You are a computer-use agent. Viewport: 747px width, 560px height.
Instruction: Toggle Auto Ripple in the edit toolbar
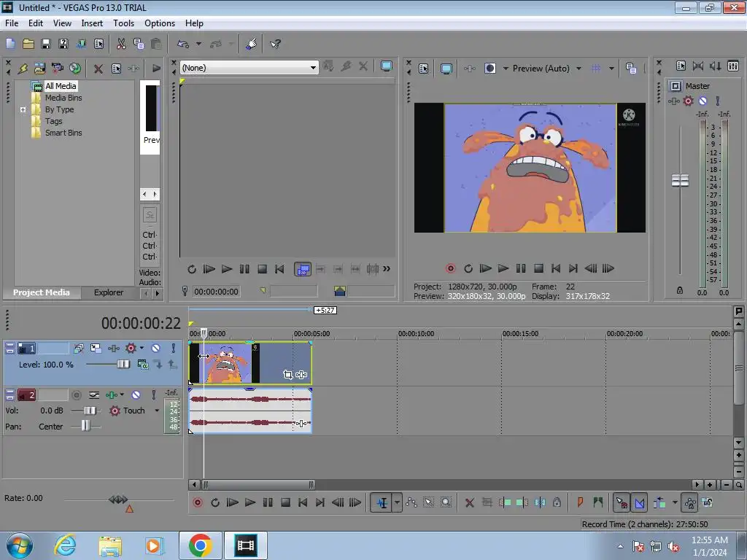click(x=659, y=502)
